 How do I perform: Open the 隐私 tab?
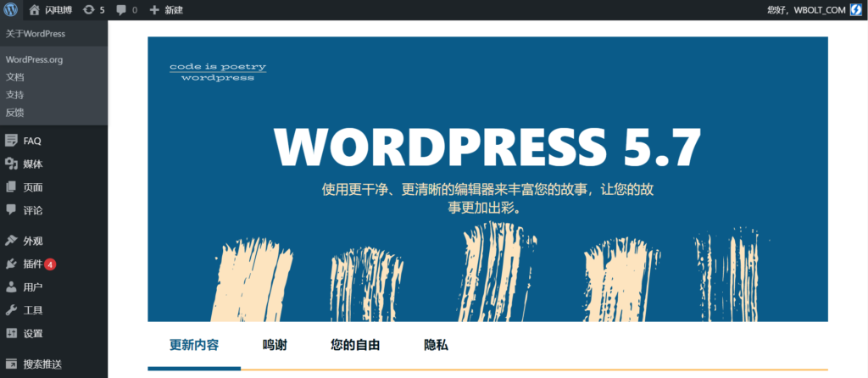tap(437, 345)
